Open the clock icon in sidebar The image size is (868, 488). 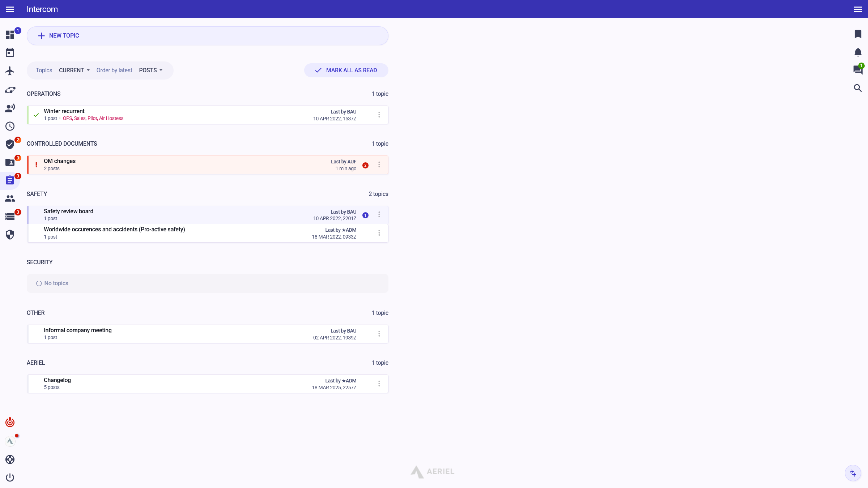[10, 126]
